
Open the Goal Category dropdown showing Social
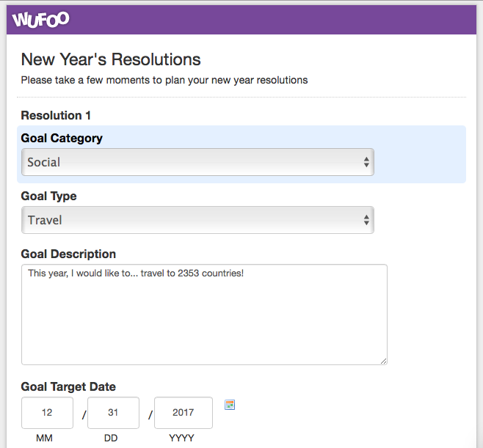pos(197,162)
